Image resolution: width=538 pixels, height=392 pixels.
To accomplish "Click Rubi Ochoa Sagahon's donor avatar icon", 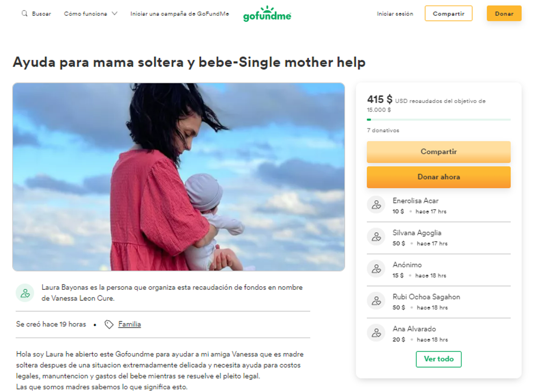I will tap(376, 301).
